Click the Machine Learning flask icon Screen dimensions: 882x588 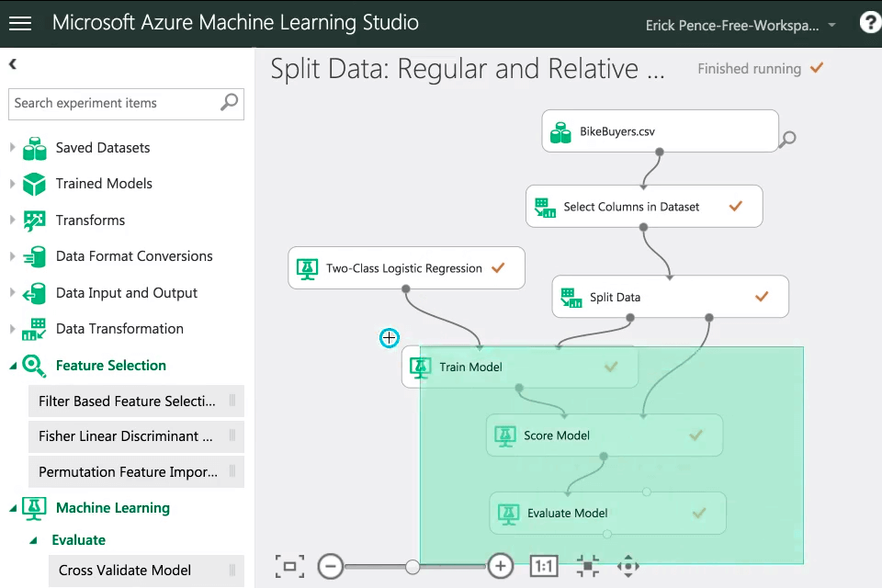pyautogui.click(x=34, y=508)
